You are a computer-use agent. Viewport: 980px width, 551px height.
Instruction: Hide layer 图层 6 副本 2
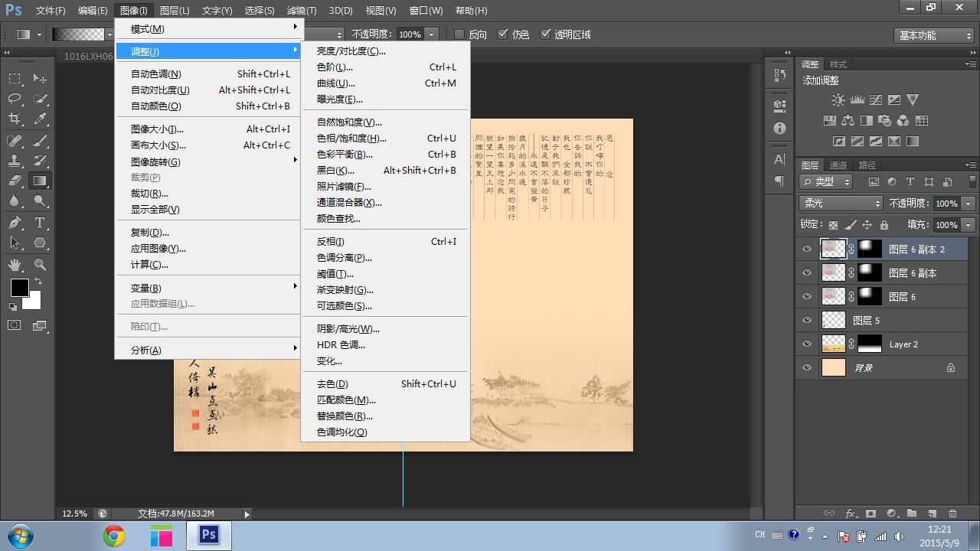tap(807, 249)
